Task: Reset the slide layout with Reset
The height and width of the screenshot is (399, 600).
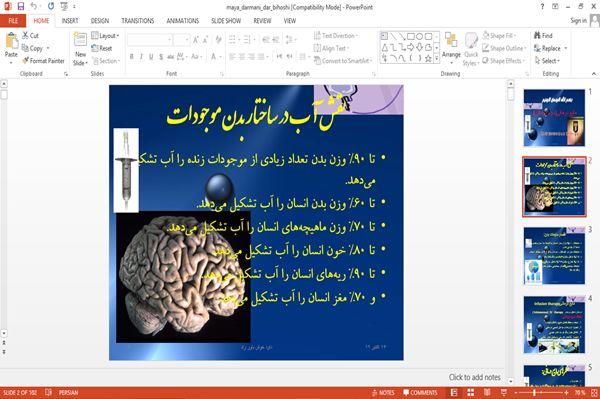Action: tap(102, 48)
